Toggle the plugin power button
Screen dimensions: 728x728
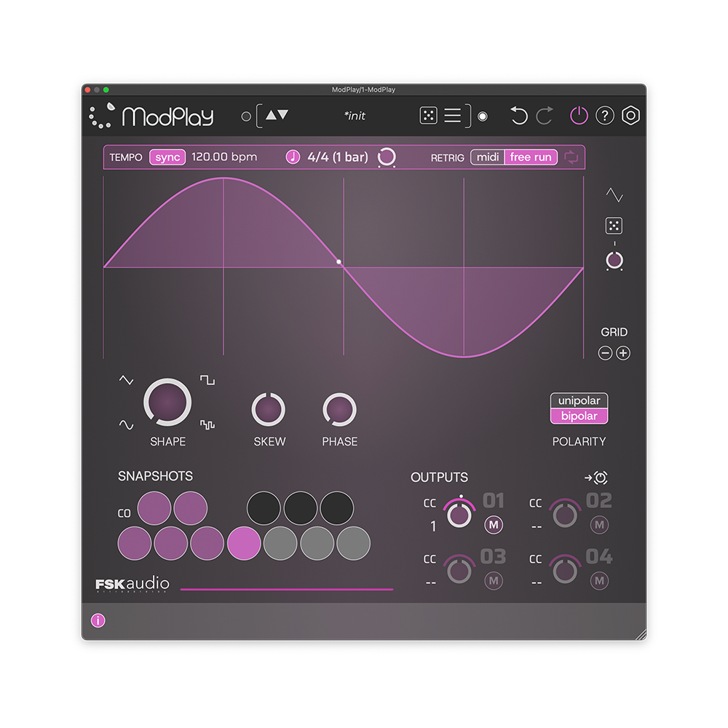tap(579, 116)
